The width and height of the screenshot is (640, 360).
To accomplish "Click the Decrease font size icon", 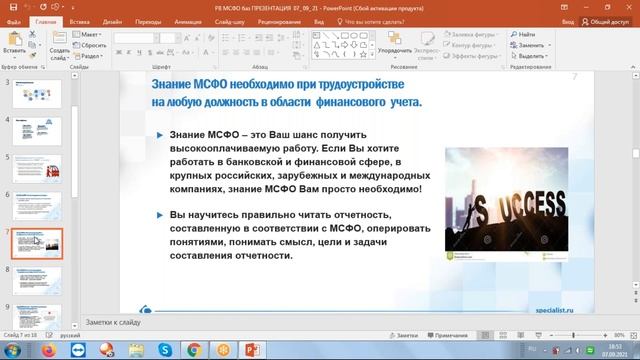I will click(197, 38).
